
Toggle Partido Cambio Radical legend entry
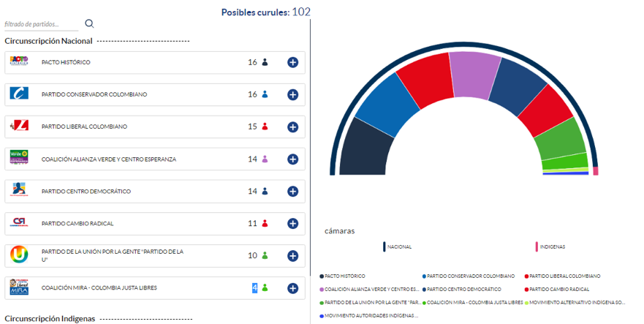(x=557, y=290)
